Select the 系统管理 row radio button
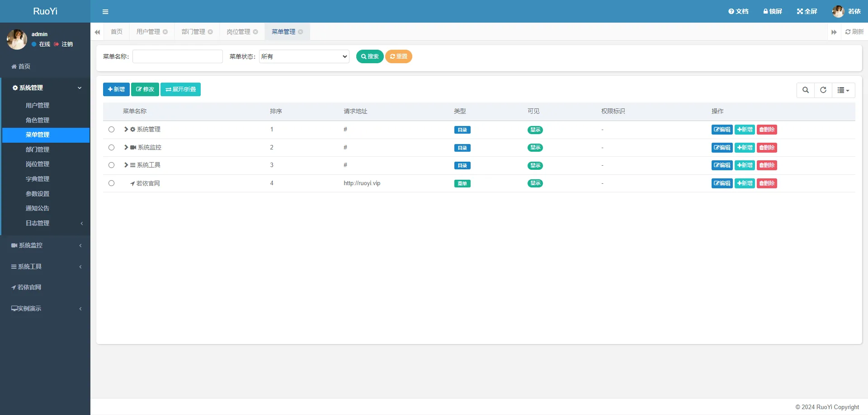868x415 pixels. [x=111, y=130]
